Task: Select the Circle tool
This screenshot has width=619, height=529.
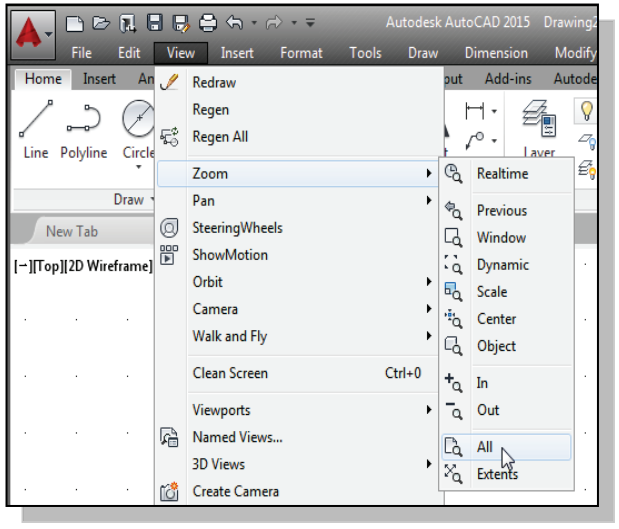Action: click(x=138, y=129)
